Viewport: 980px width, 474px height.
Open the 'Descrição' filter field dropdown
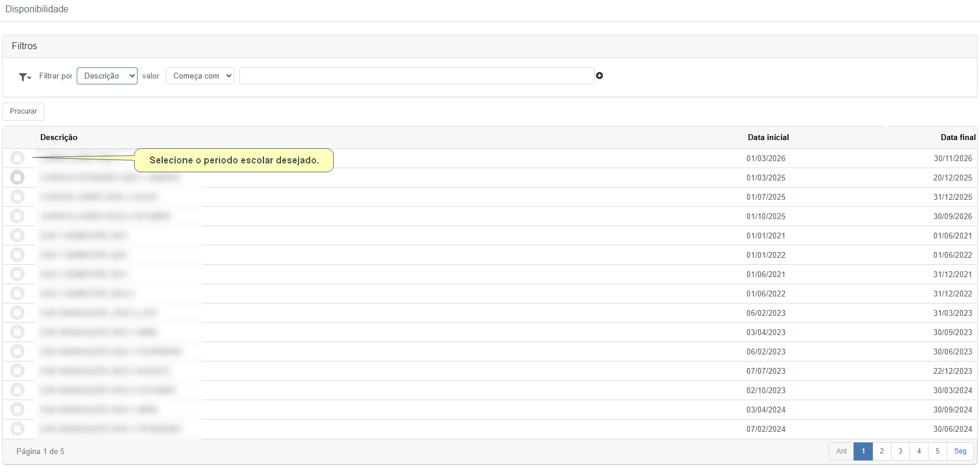pos(107,76)
